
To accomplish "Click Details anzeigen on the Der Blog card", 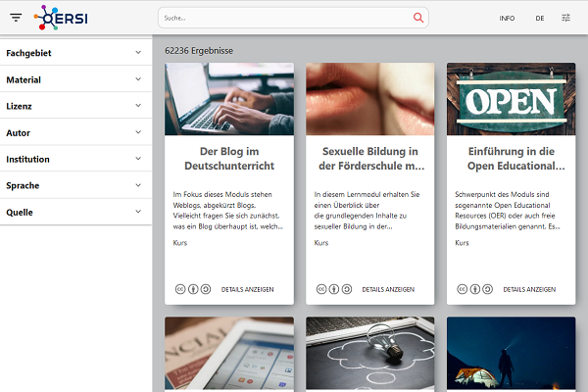I will tap(248, 289).
